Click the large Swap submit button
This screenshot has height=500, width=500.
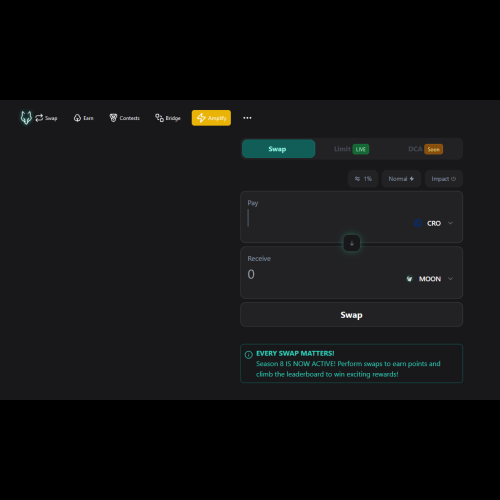(x=351, y=314)
